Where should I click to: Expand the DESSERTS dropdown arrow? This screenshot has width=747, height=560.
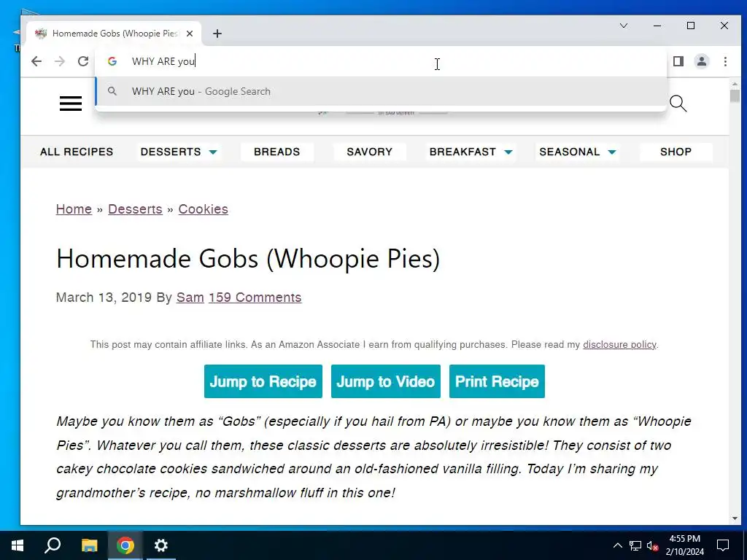click(213, 152)
